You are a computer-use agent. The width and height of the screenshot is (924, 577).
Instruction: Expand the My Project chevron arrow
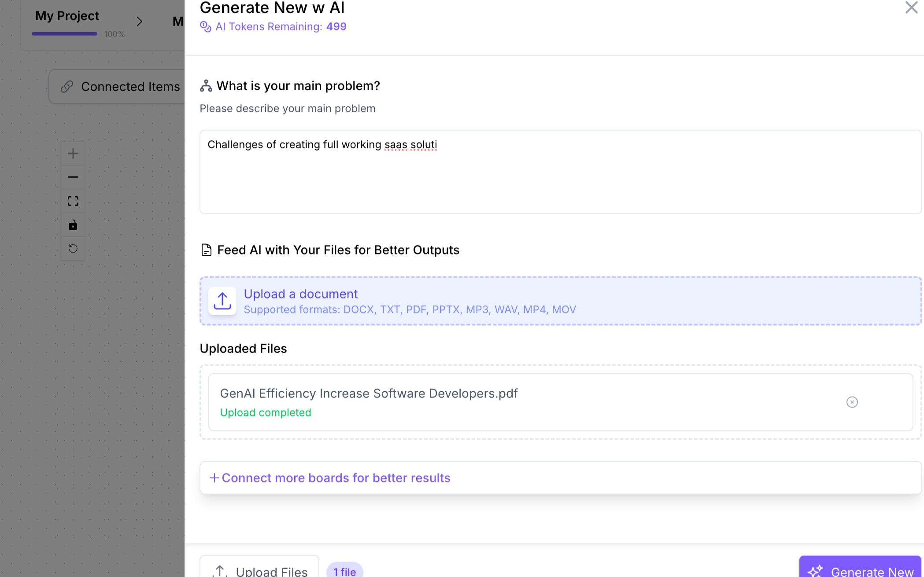(140, 22)
